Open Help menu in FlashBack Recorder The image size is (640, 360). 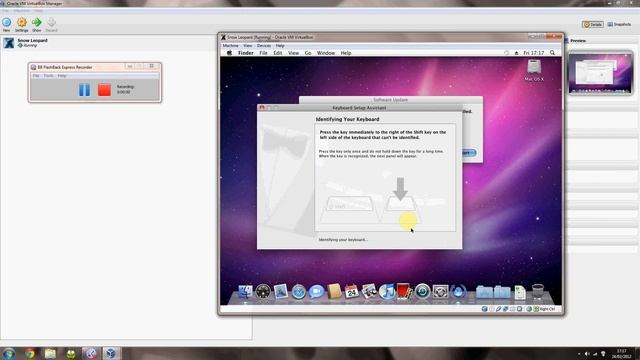62,76
